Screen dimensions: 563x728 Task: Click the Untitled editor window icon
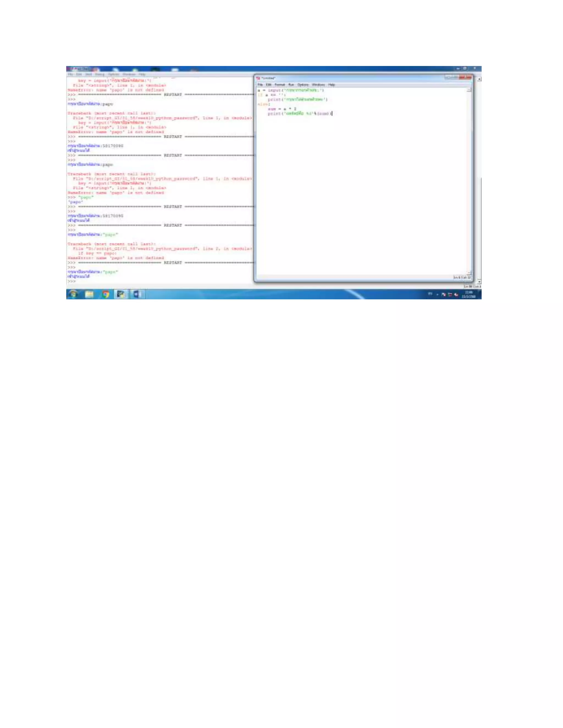(x=258, y=78)
